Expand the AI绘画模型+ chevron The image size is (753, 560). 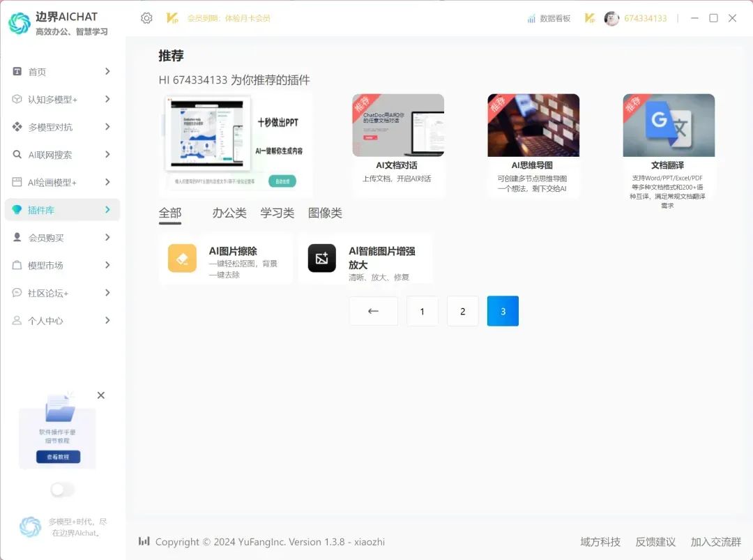(x=107, y=182)
